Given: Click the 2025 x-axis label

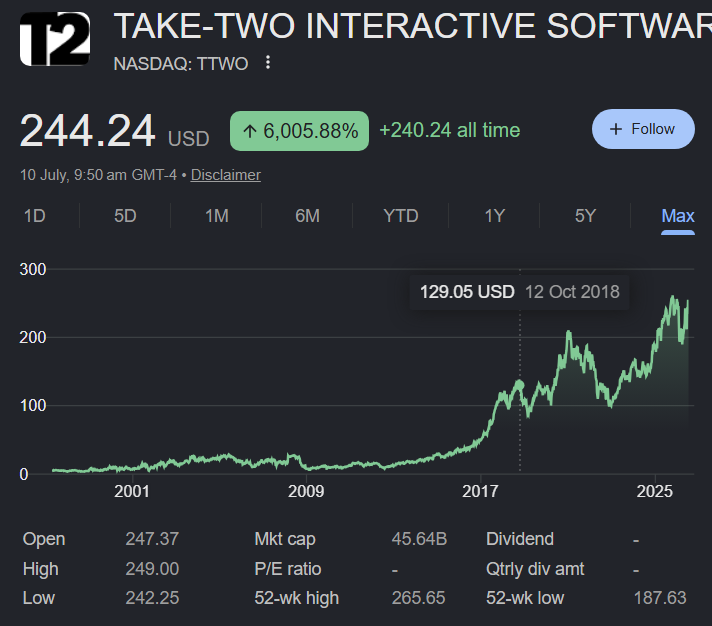Looking at the screenshot, I should pyautogui.click(x=654, y=491).
